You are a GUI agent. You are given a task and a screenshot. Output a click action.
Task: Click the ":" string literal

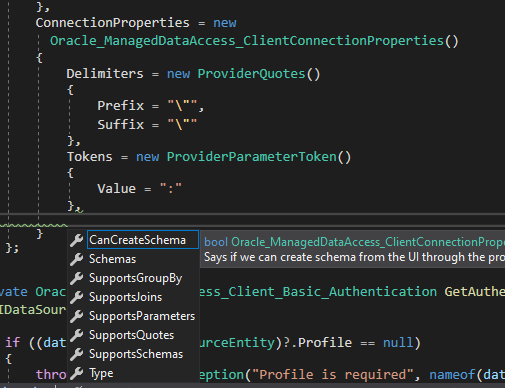(171, 189)
